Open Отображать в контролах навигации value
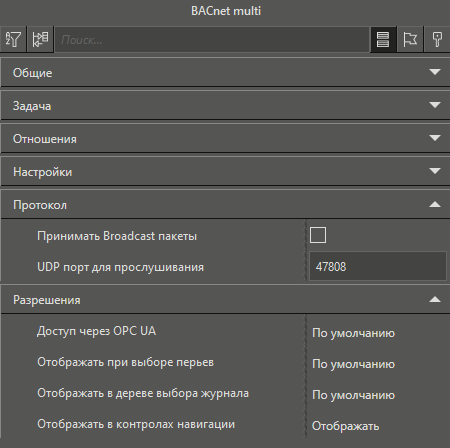This screenshot has width=450, height=448. click(x=345, y=426)
